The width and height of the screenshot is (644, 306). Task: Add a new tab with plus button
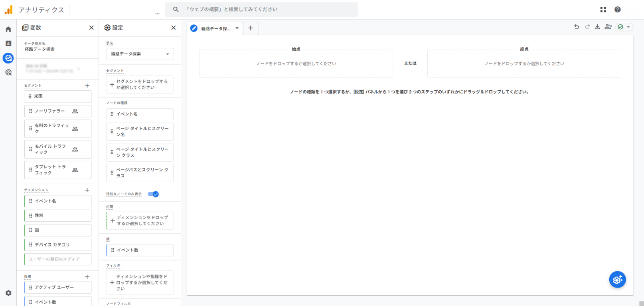251,28
